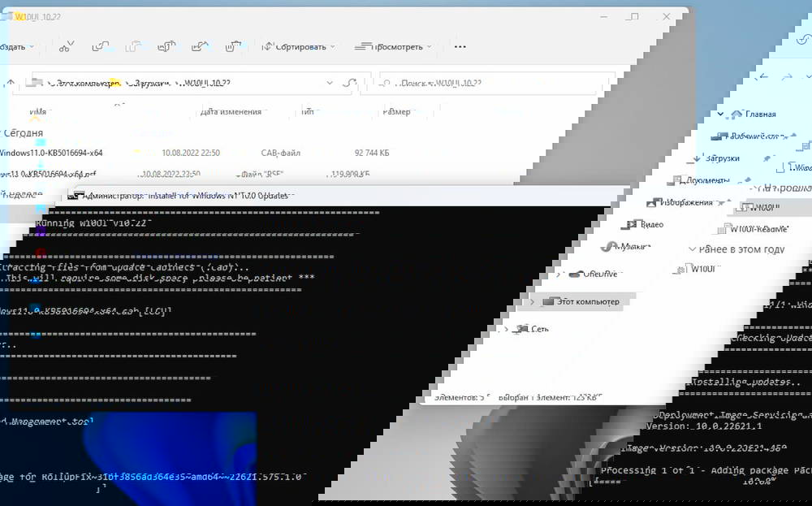Click the Загрузки segment in address path

click(150, 83)
